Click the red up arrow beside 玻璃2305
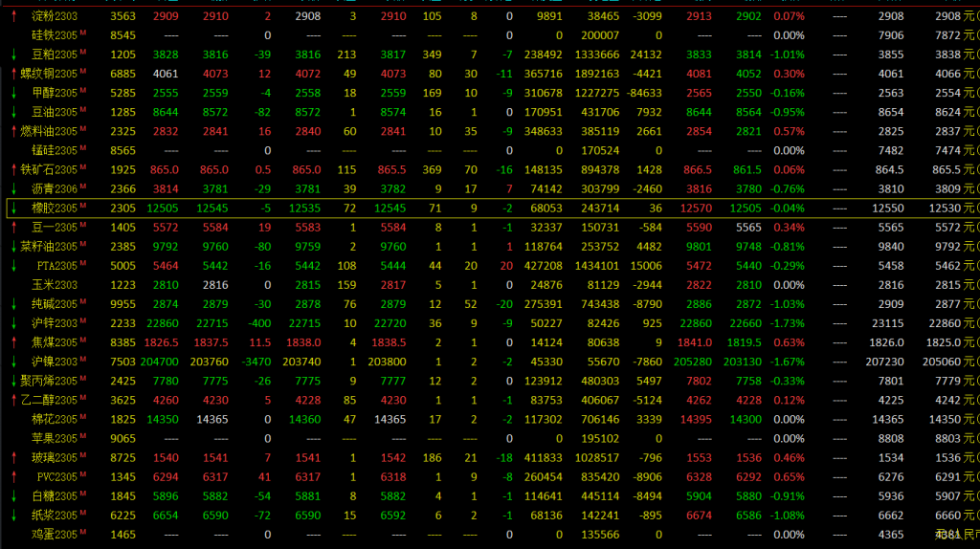This screenshot has height=549, width=980. point(13,458)
